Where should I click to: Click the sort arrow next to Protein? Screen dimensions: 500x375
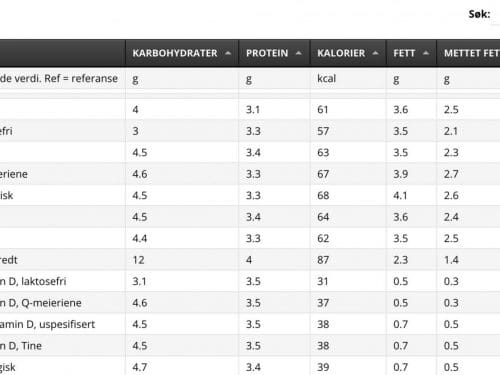click(299, 53)
